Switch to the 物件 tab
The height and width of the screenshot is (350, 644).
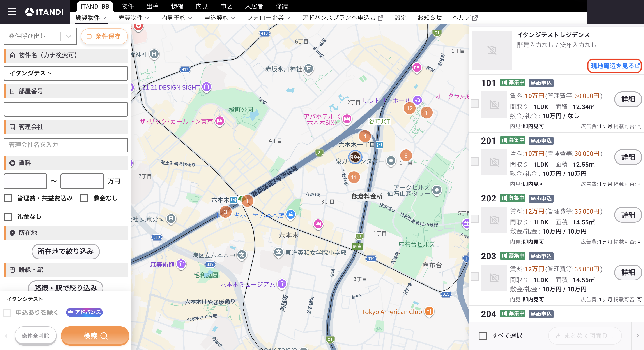point(127,6)
